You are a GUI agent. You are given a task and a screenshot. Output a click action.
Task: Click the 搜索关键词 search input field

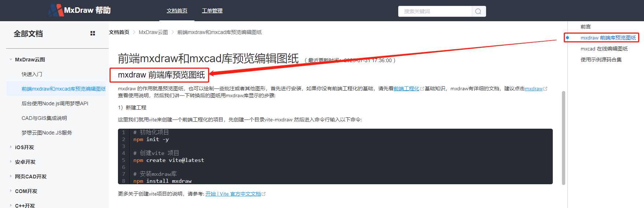[435, 11]
